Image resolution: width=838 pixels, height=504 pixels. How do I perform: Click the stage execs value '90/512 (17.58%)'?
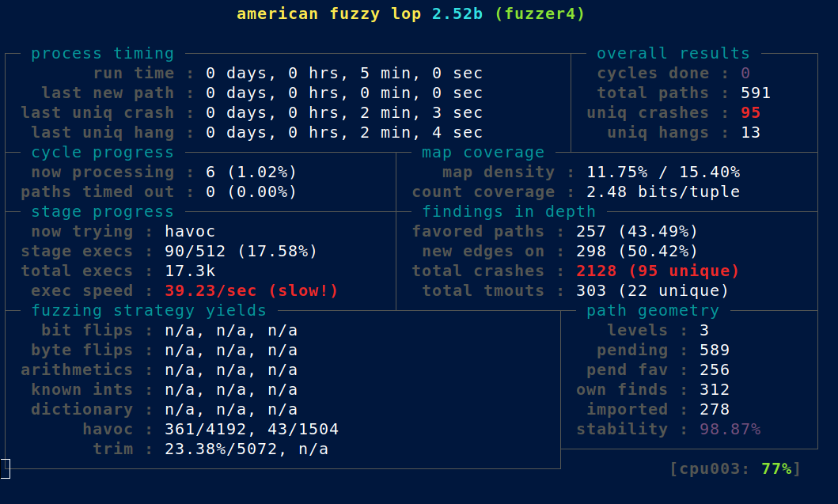pos(241,251)
